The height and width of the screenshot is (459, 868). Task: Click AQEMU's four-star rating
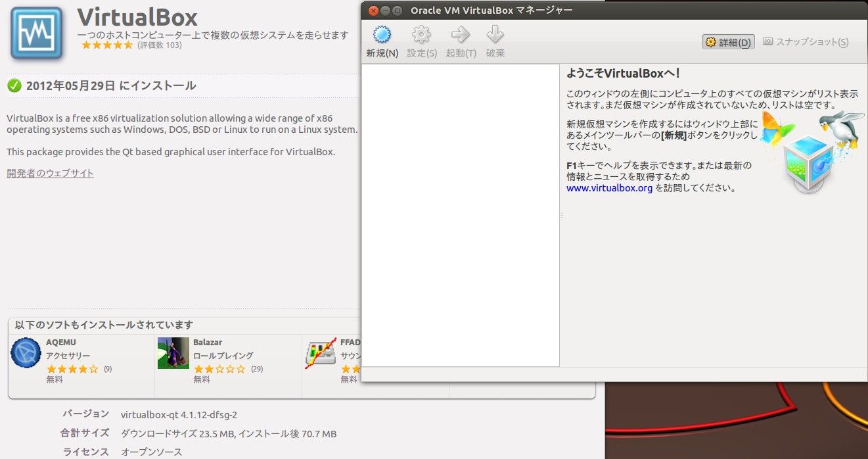tap(72, 369)
